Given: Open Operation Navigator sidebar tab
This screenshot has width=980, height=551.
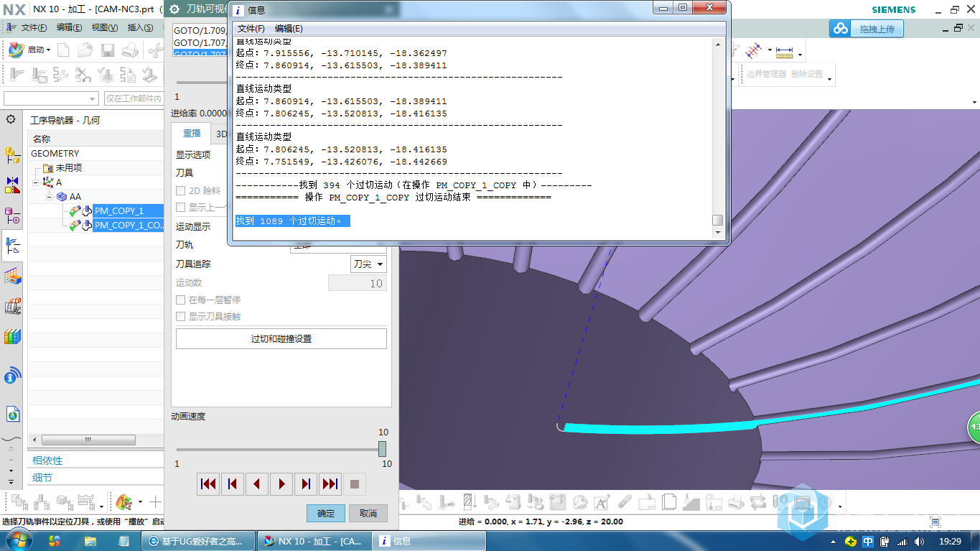Looking at the screenshot, I should (x=12, y=246).
